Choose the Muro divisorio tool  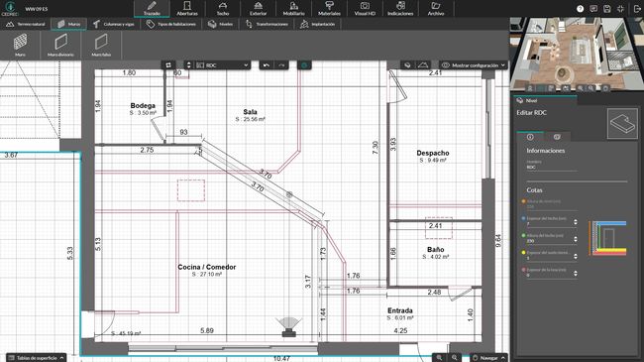point(60,45)
